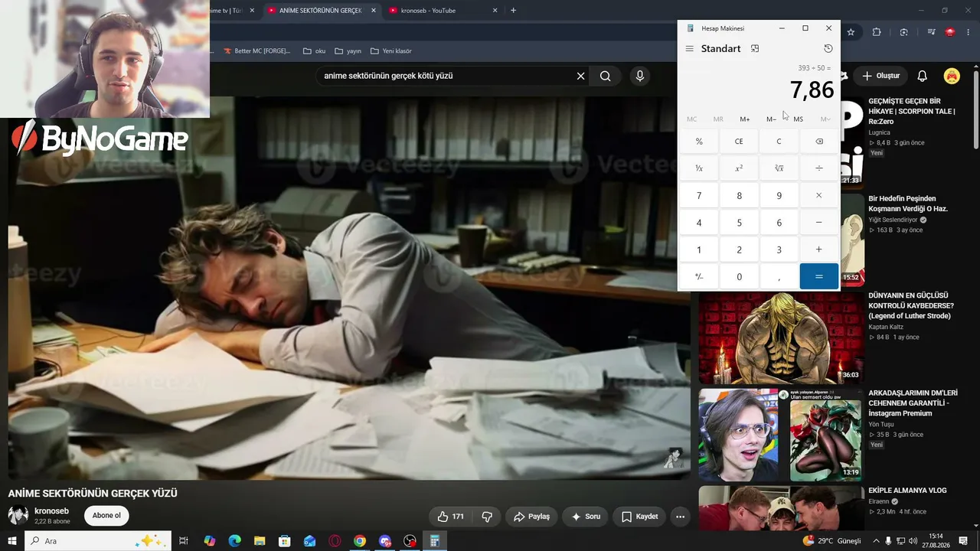Open the Legend of Luther Strode video thumbnail

coord(781,337)
